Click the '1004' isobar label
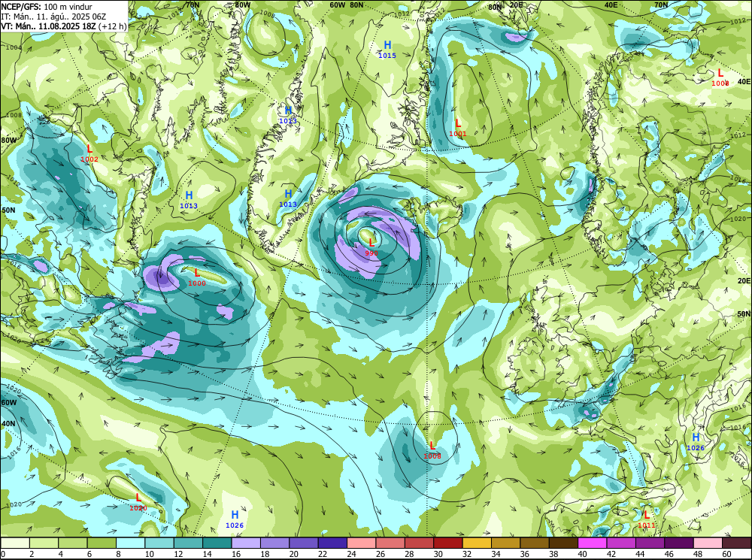The height and width of the screenshot is (560, 752). 14,47
